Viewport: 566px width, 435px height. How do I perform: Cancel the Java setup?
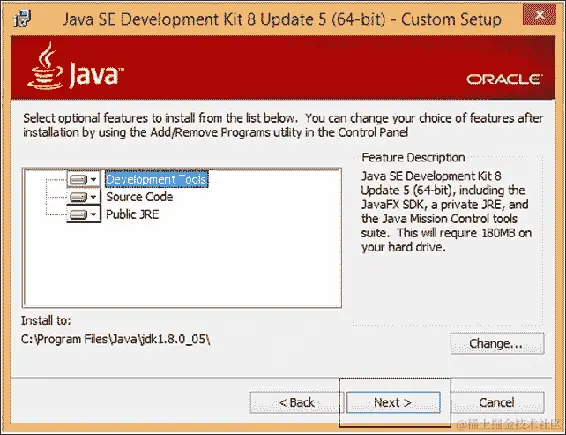click(x=497, y=403)
